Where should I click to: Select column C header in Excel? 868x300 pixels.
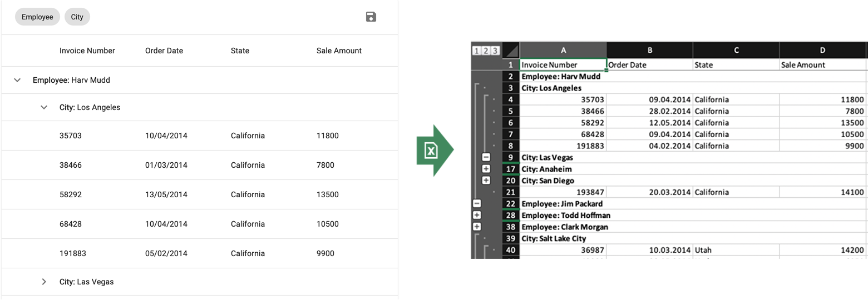[736, 50]
